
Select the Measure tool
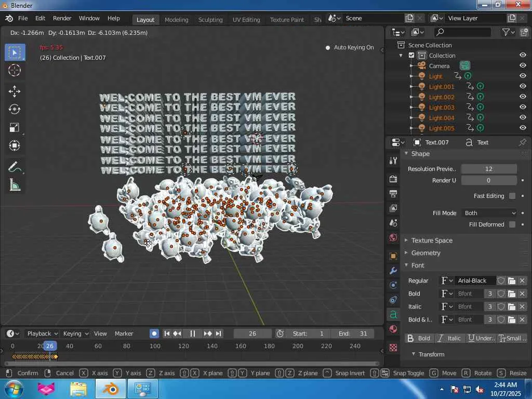pos(15,185)
